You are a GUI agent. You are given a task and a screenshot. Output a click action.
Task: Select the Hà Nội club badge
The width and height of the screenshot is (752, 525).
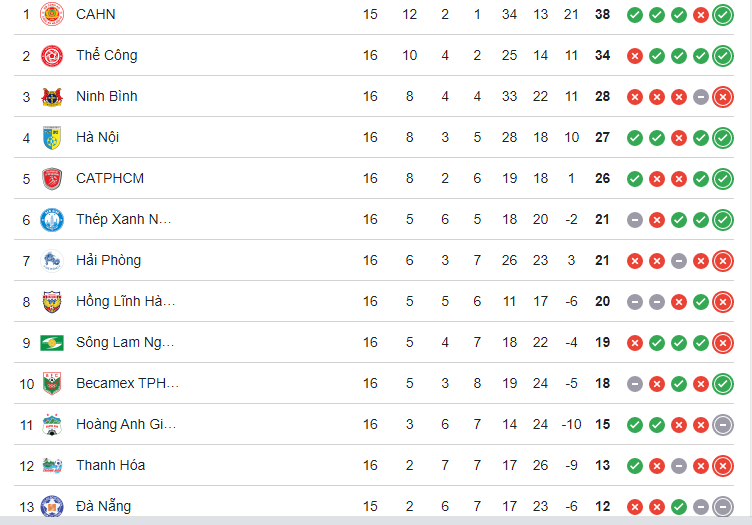click(51, 137)
